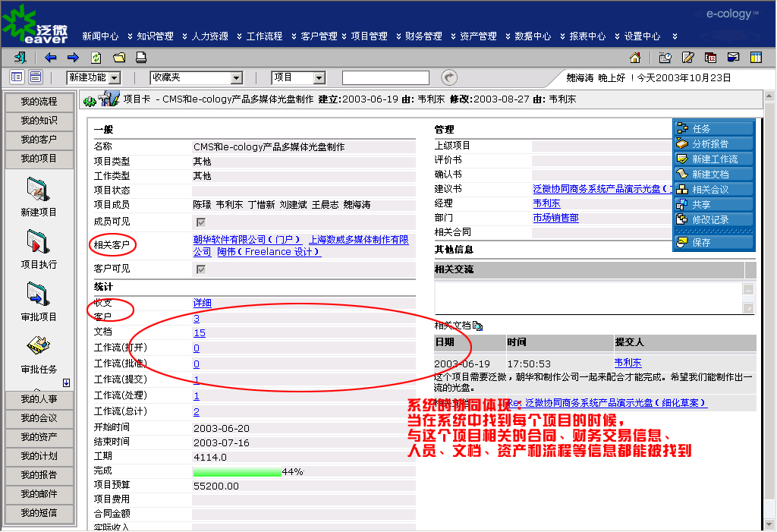The height and width of the screenshot is (532, 777).
Task: Open the 新建功能 dropdown
Action: click(93, 77)
